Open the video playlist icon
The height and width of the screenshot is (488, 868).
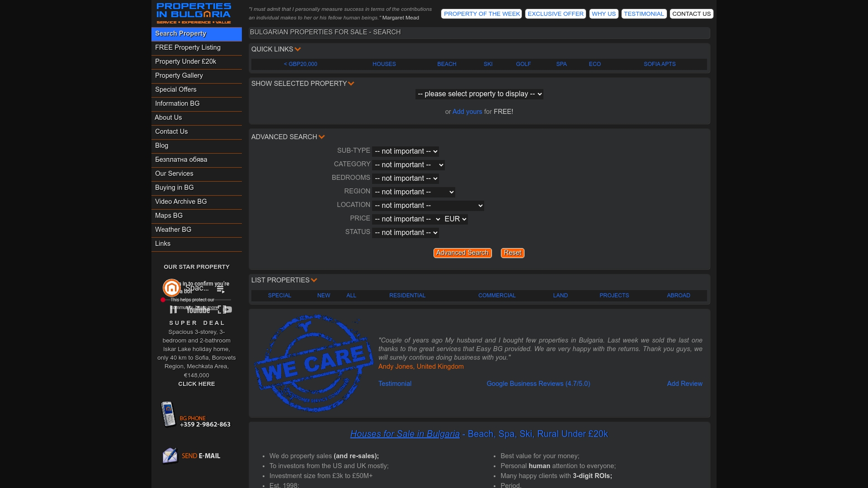221,289
